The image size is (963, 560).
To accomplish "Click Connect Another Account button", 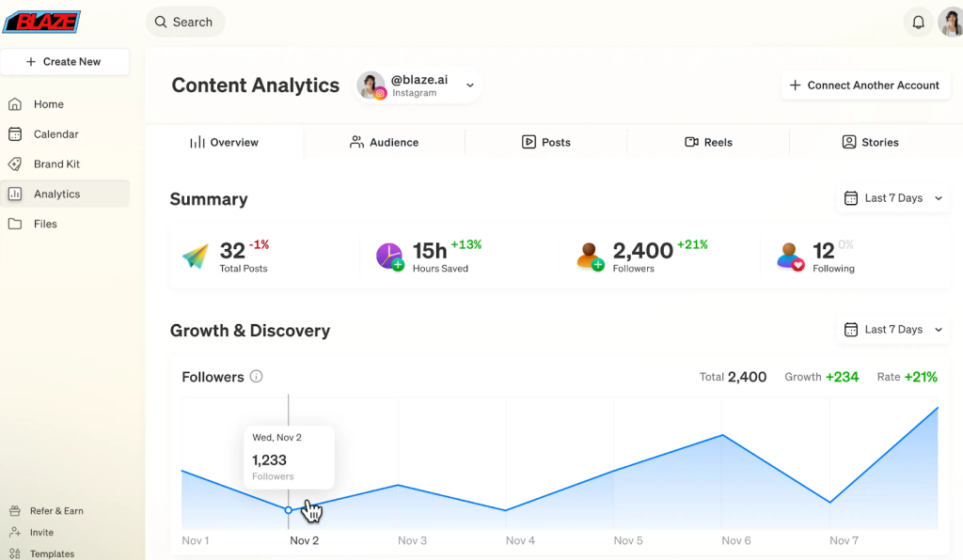I will pyautogui.click(x=862, y=86).
